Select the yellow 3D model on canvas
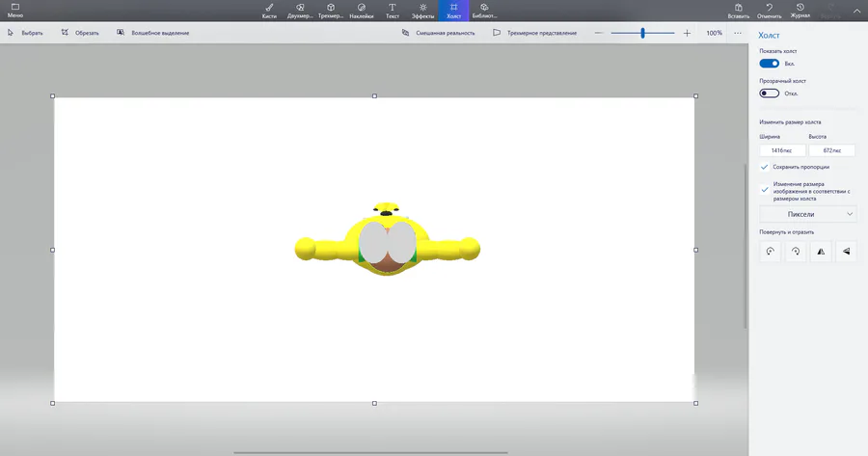 (387, 240)
